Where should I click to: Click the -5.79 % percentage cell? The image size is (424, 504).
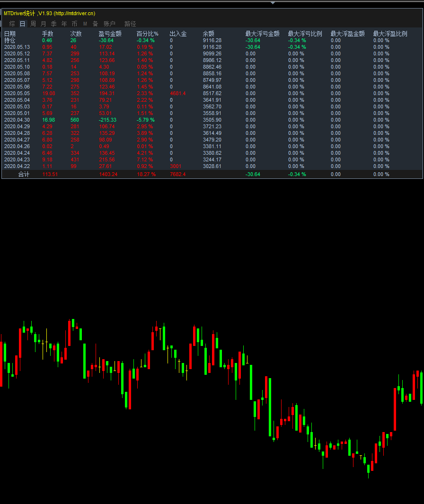[146, 120]
